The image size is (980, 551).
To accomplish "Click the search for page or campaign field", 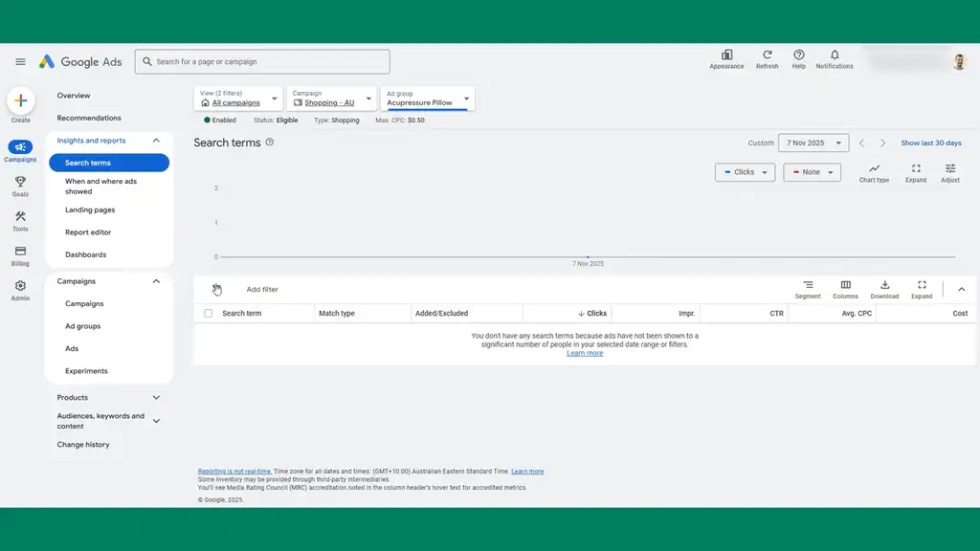I will click(262, 62).
